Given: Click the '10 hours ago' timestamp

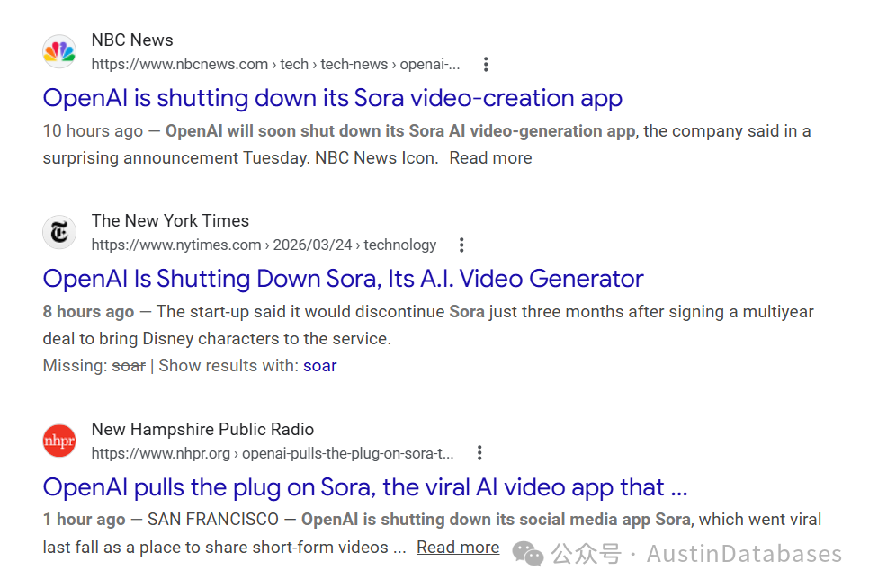Looking at the screenshot, I should [93, 131].
